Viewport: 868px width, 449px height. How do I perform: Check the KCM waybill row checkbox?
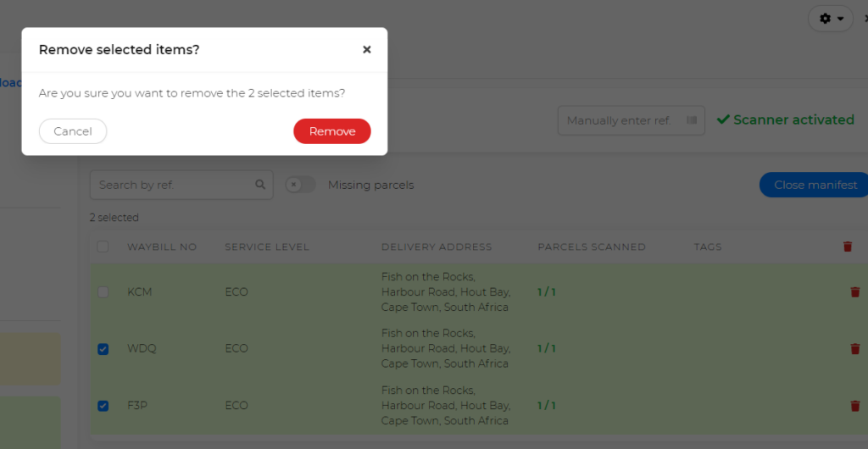point(103,292)
